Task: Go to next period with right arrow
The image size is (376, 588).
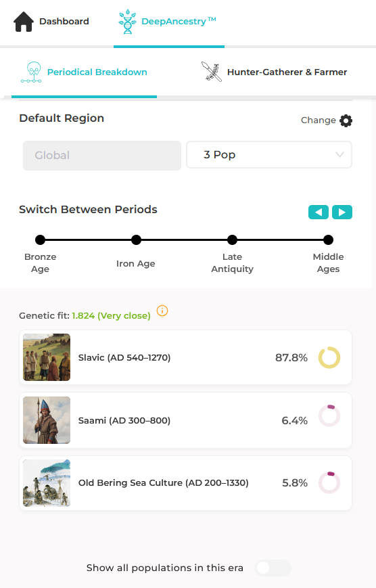Action: tap(342, 212)
